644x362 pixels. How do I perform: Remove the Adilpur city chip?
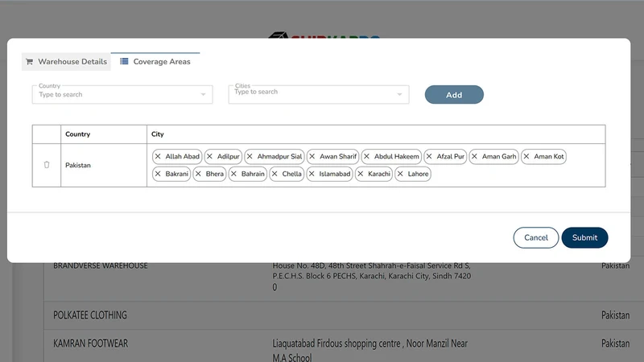pos(209,156)
